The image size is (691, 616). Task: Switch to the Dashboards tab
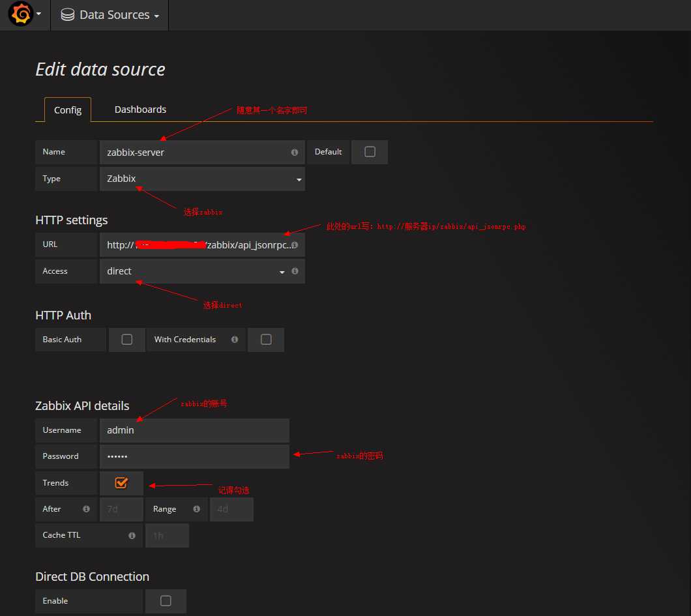(140, 110)
